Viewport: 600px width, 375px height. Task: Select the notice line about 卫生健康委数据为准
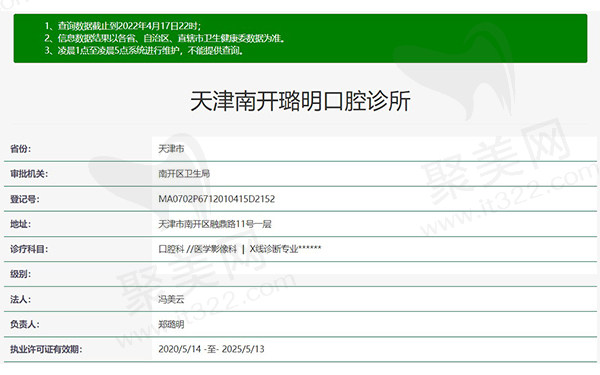tap(165, 38)
